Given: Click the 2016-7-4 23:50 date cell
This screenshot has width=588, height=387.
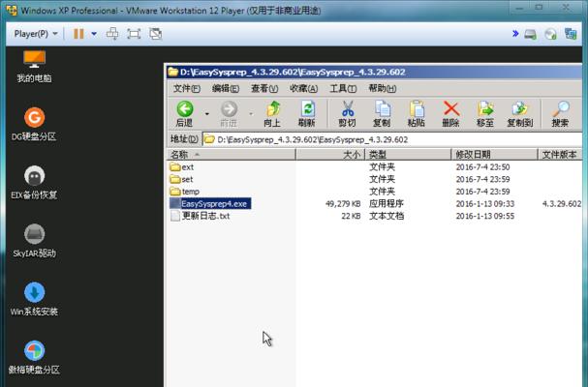Looking at the screenshot, I should (482, 167).
